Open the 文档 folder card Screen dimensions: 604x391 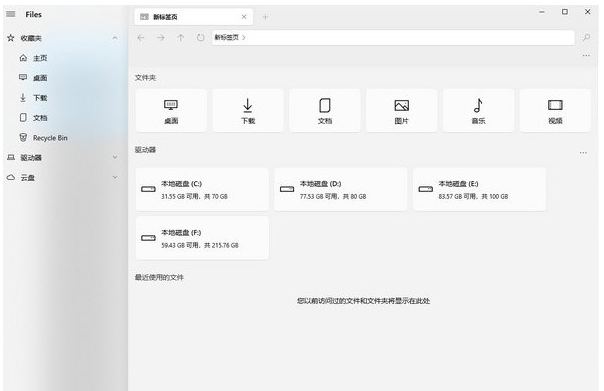click(325, 111)
